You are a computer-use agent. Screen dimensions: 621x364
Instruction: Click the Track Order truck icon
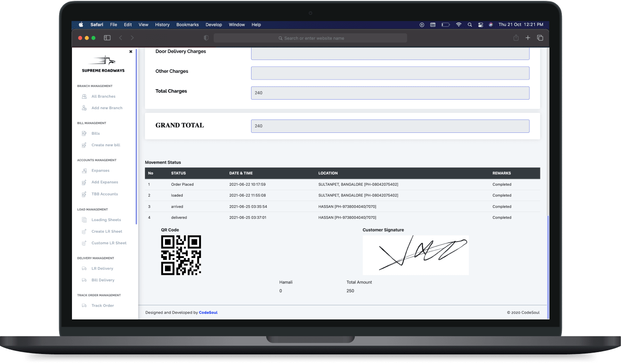(x=84, y=306)
